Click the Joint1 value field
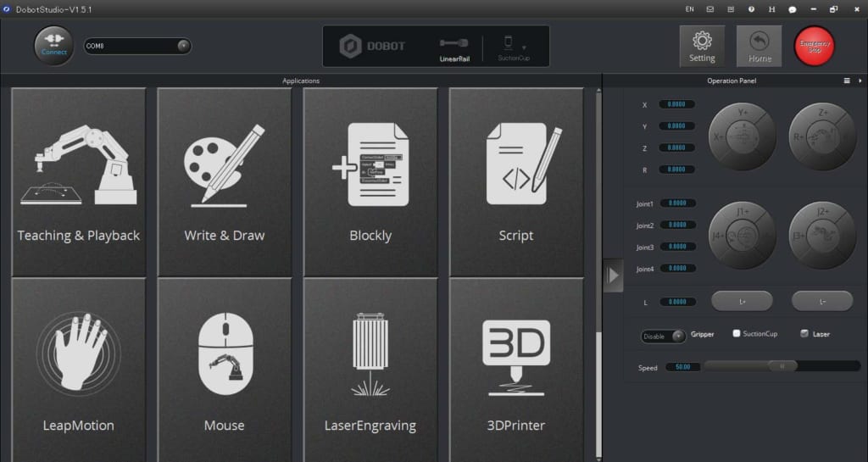Image resolution: width=868 pixels, height=462 pixels. tap(677, 203)
